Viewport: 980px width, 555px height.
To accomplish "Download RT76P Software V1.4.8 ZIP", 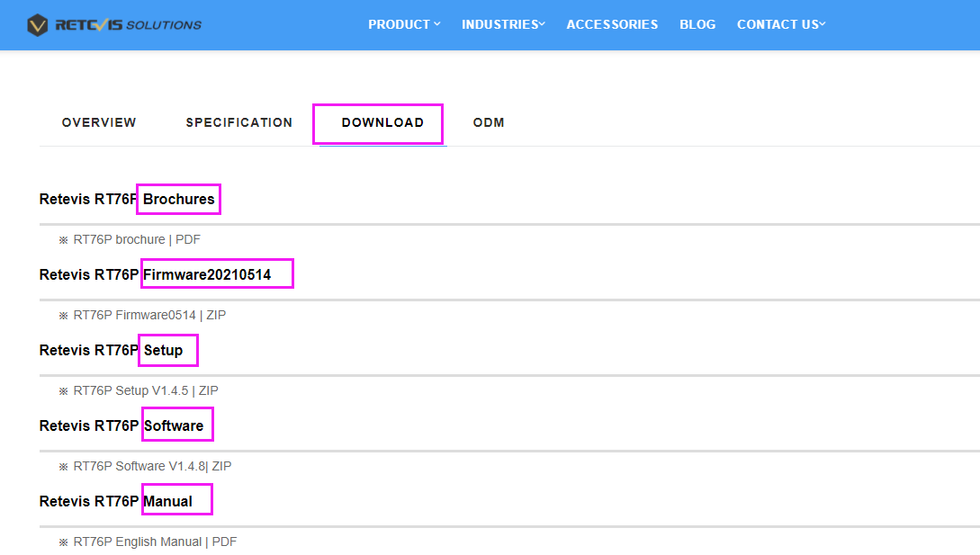I will [x=152, y=466].
